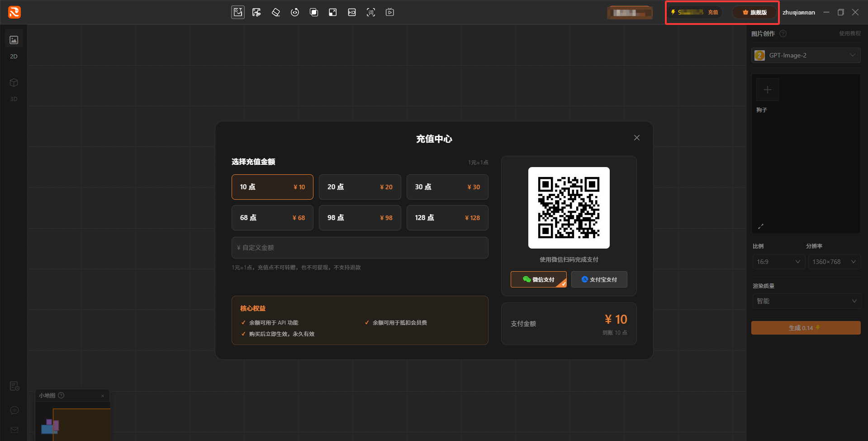Click the overlapping squares layer icon
The image size is (868, 441).
[x=314, y=12]
